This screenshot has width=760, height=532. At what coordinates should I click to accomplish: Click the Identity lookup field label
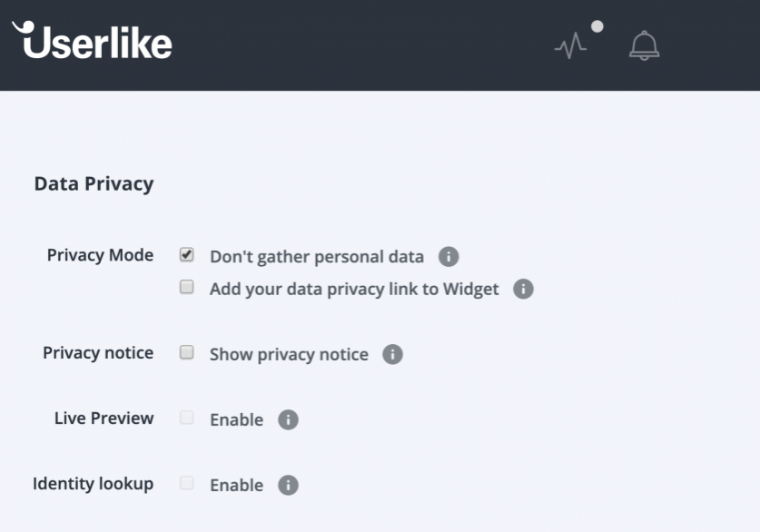pyautogui.click(x=93, y=484)
